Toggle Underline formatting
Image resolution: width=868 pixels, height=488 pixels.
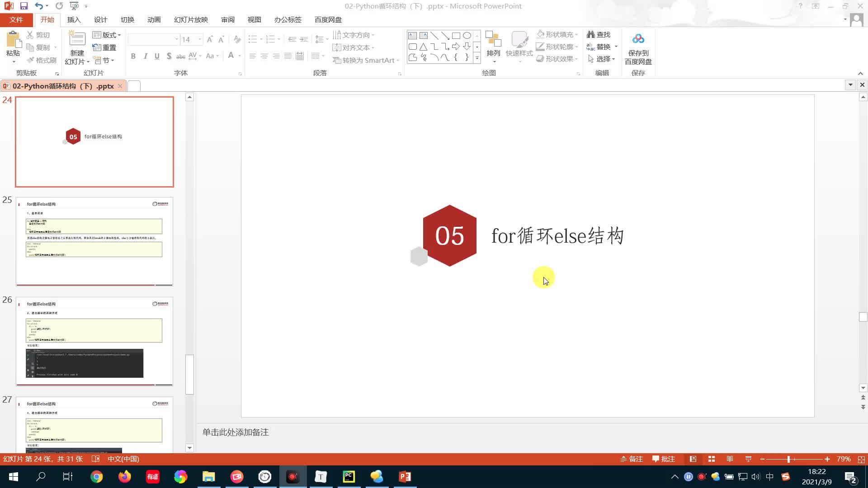157,56
